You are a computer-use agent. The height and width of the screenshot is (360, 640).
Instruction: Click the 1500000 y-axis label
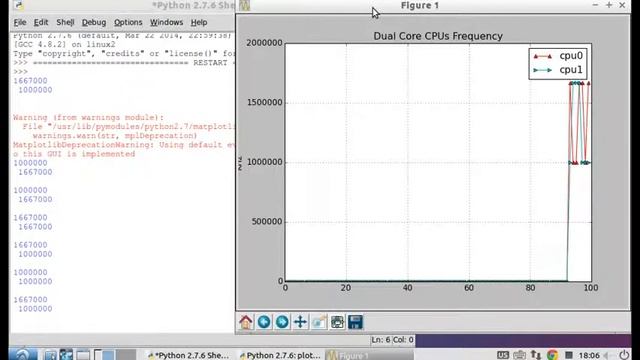[x=264, y=102]
